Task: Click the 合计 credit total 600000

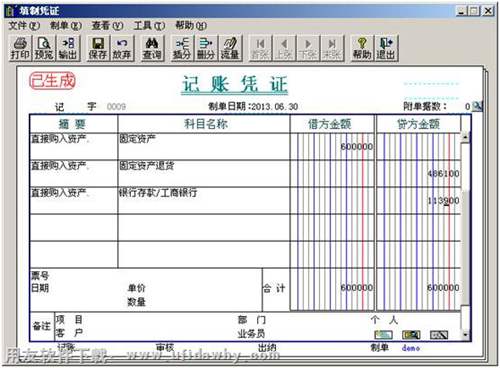Action: tap(443, 287)
